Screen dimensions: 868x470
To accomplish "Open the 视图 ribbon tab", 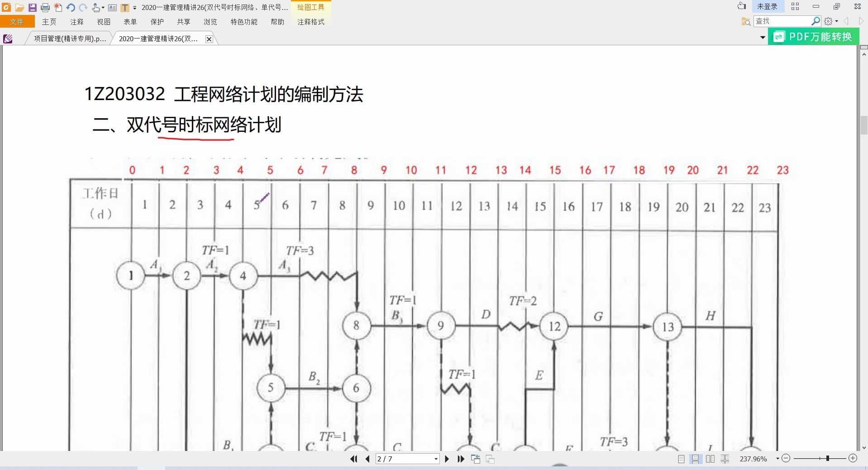I will click(104, 22).
